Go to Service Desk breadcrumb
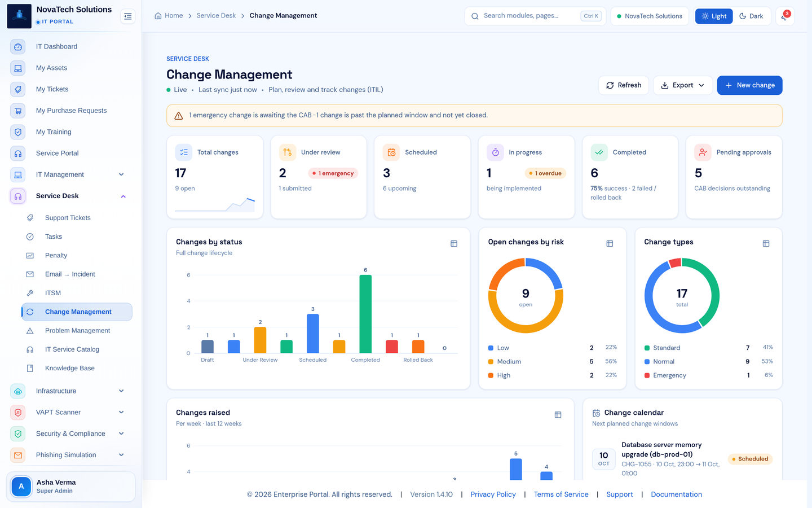This screenshot has width=812, height=508. point(216,16)
